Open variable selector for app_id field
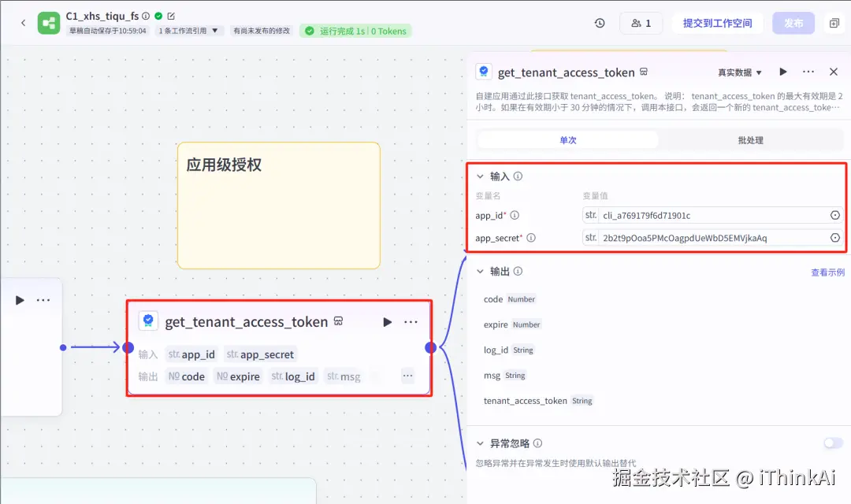 pyautogui.click(x=834, y=215)
